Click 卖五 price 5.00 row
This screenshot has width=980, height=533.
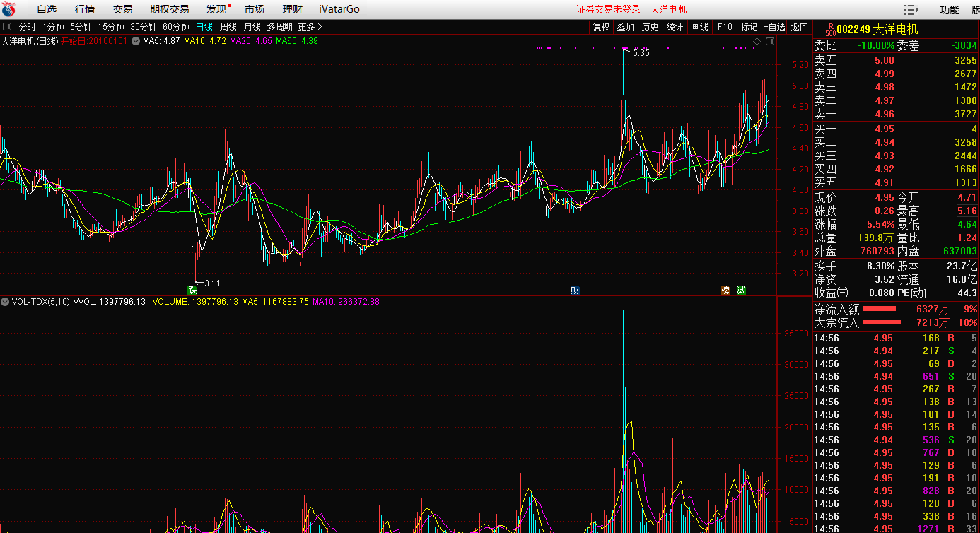click(896, 60)
